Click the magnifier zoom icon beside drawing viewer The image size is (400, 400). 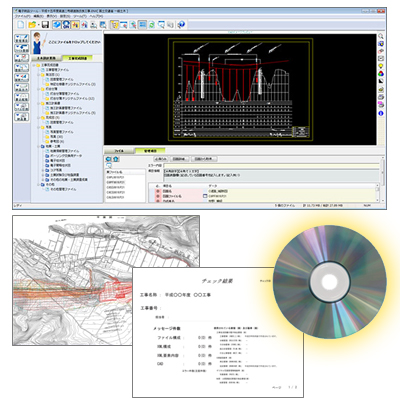381,36
